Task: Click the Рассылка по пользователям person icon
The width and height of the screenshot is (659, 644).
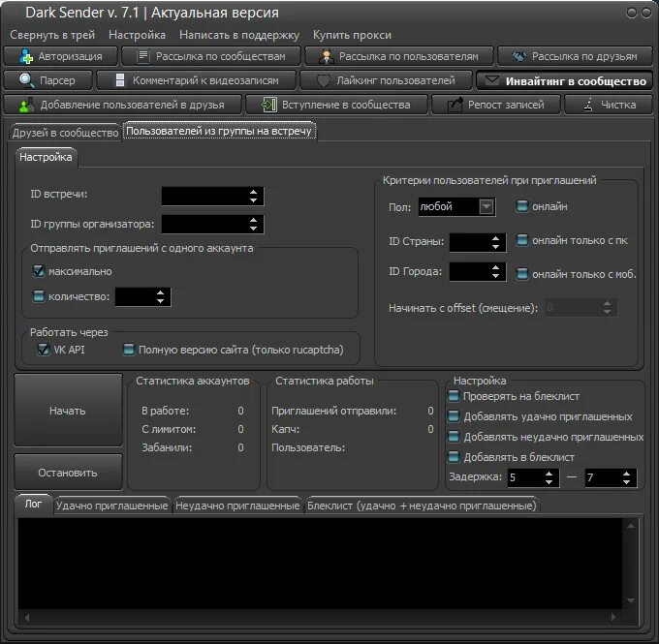Action: 327,56
